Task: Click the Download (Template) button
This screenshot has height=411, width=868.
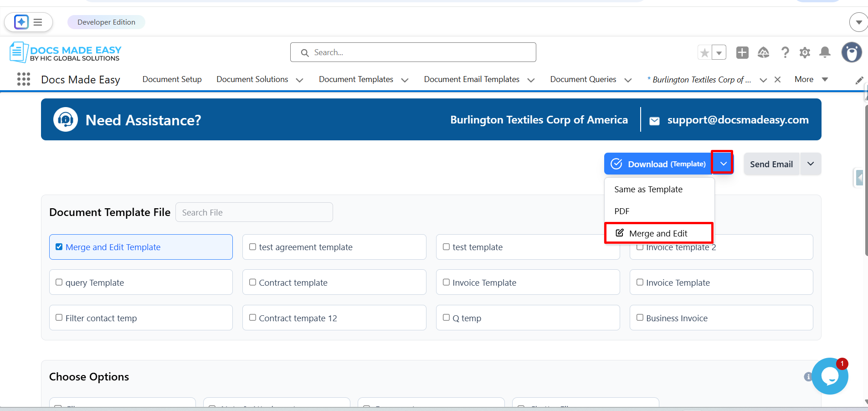Action: (658, 164)
